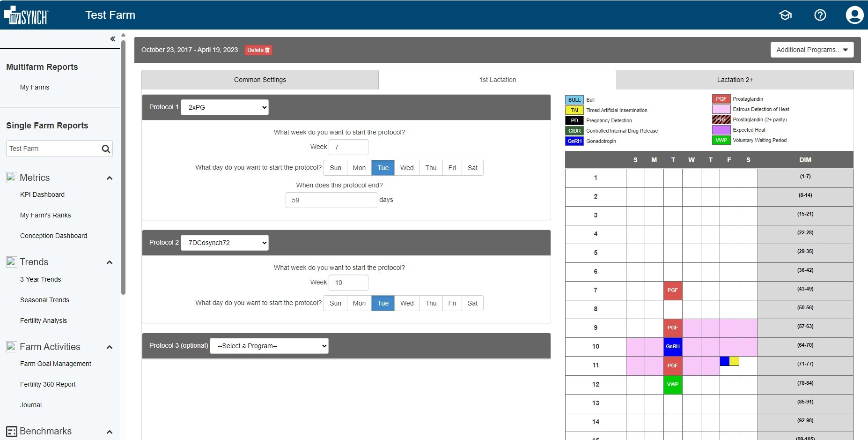Click the sidebar vertical scrollbar

click(123, 167)
